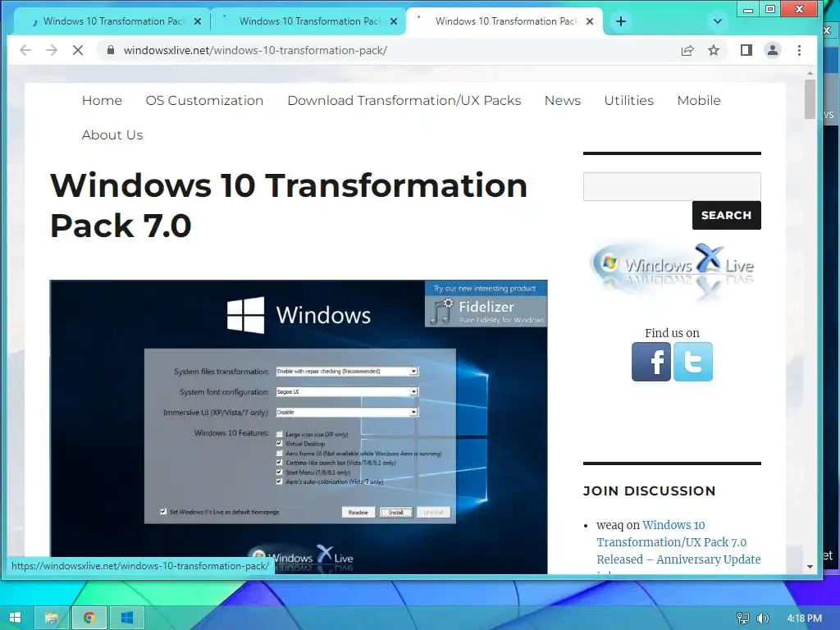This screenshot has width=840, height=630.
Task: Click the SEARCH button
Action: (727, 216)
